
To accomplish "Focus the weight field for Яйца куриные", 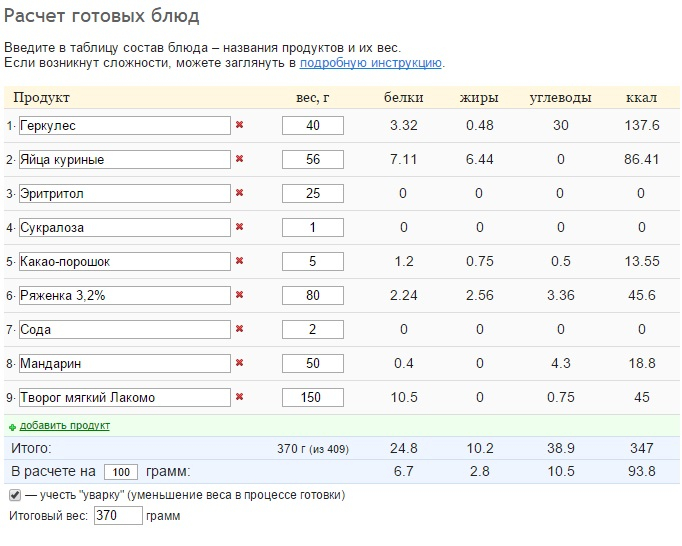I will click(312, 160).
